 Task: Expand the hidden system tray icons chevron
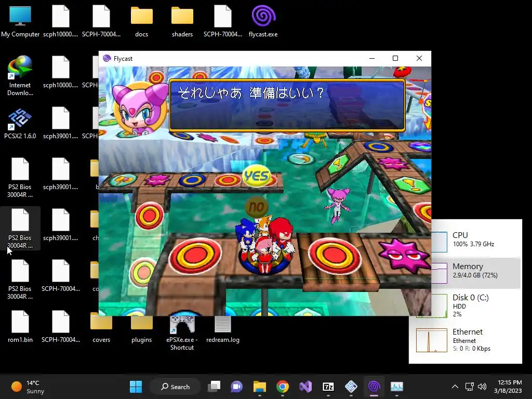[455, 387]
